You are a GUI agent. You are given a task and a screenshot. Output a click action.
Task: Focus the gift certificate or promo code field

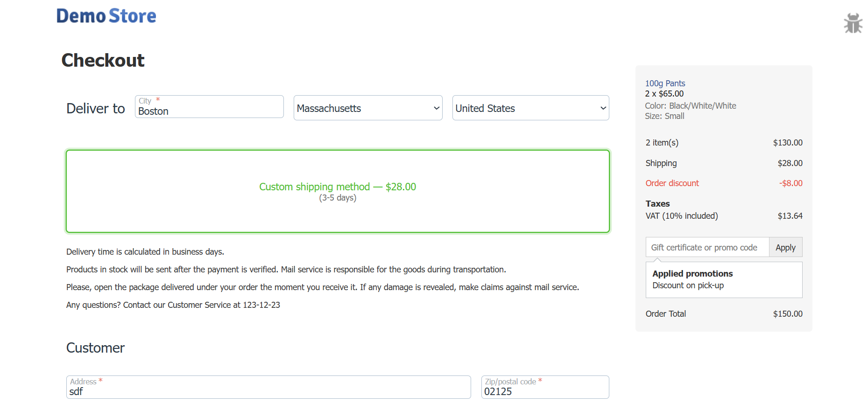coord(707,248)
